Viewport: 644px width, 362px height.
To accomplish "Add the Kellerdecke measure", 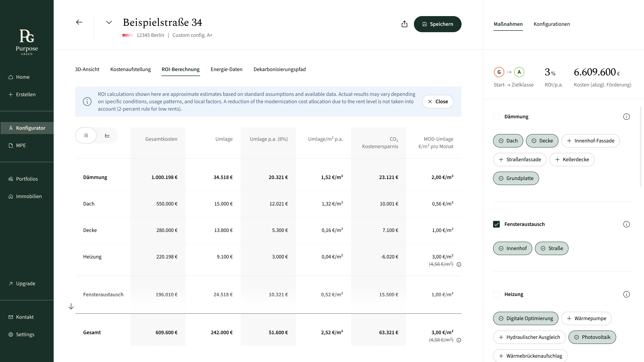I will point(572,160).
